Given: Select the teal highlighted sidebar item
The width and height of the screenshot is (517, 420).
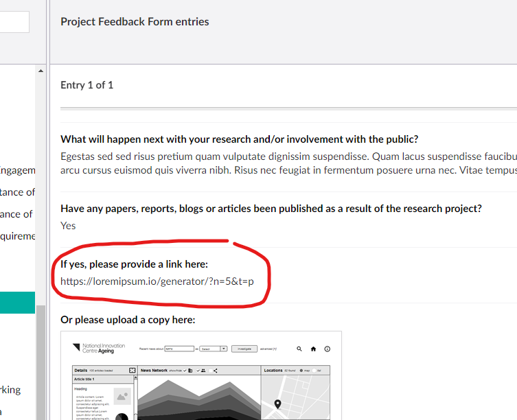Looking at the screenshot, I should [17, 303].
